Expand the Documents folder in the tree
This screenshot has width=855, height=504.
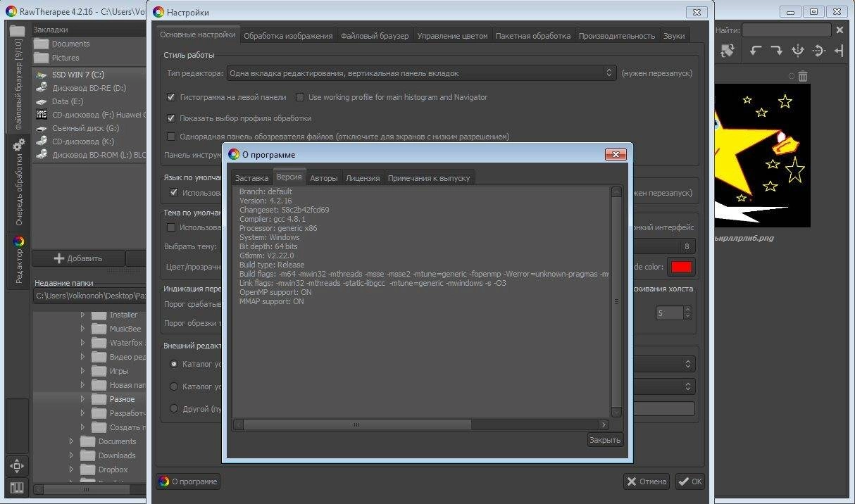tap(71, 441)
